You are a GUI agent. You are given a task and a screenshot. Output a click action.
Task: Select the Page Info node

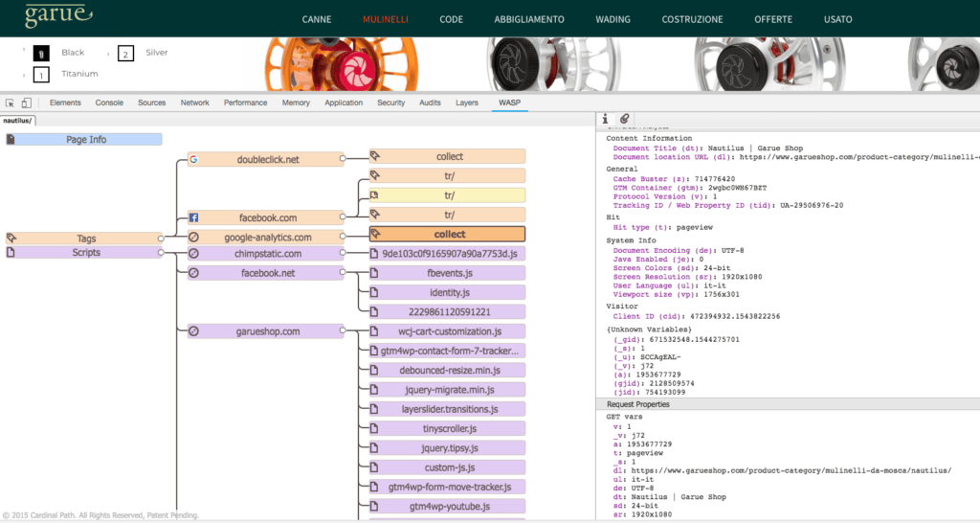(86, 140)
